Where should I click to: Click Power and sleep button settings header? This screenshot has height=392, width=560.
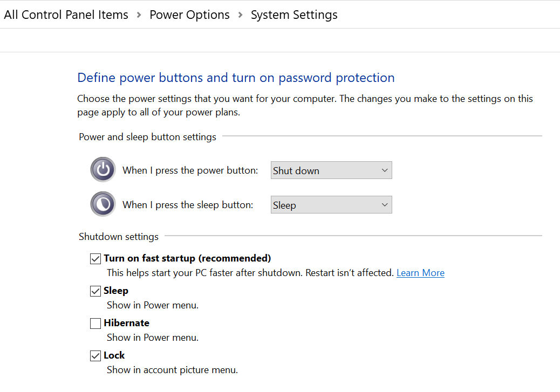coord(147,137)
